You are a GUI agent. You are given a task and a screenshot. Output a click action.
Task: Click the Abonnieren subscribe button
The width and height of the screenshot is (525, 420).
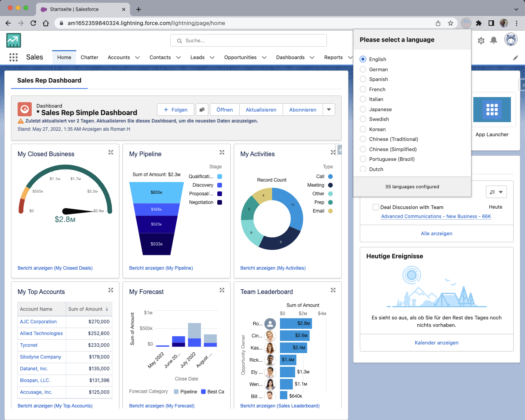[x=303, y=110]
